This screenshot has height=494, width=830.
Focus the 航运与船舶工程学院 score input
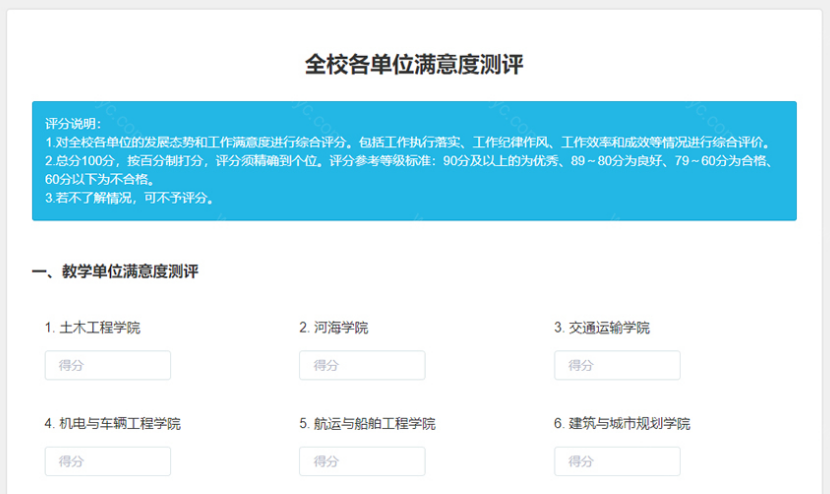[x=361, y=461]
